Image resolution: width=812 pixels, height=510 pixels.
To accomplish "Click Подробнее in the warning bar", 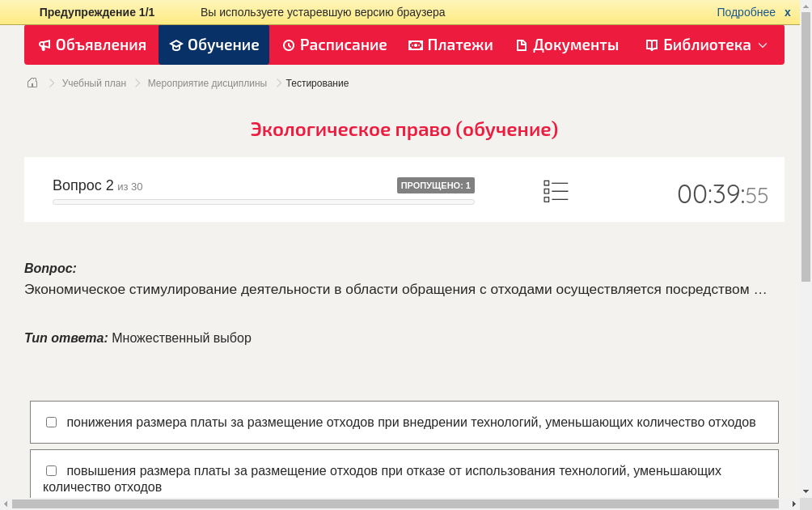I will [x=746, y=12].
